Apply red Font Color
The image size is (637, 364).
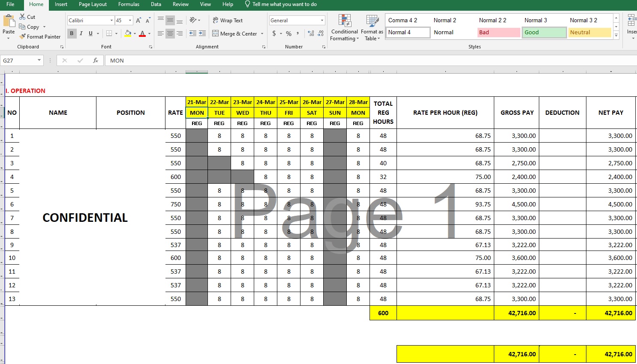[142, 33]
